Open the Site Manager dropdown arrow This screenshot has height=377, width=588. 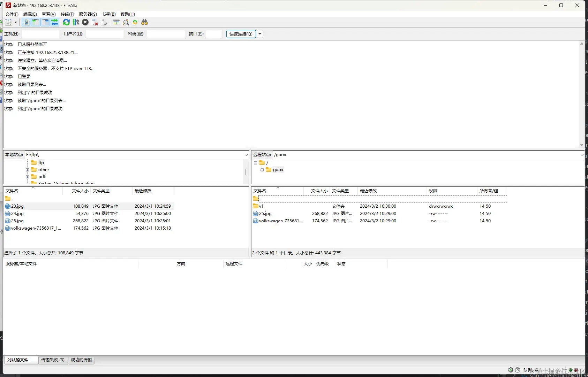pyautogui.click(x=16, y=22)
